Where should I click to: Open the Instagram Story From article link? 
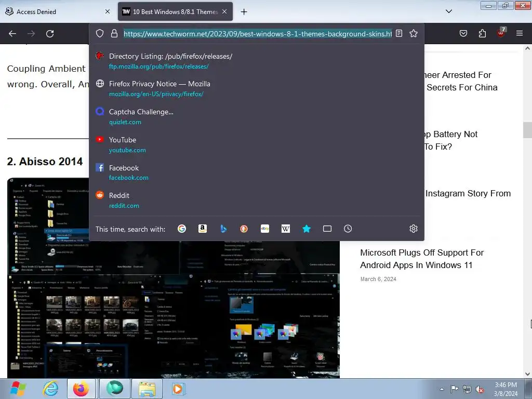pos(468,193)
